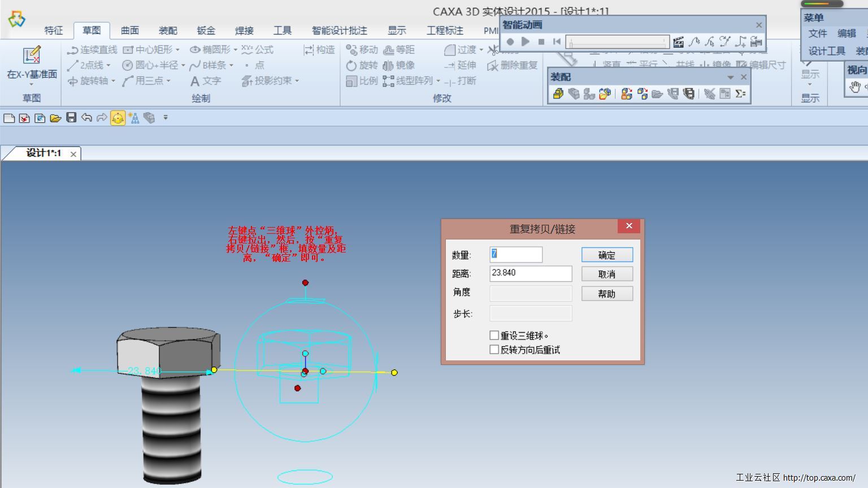868x488 pixels.
Task: Select the 连续直线 polyline tool
Action: (x=92, y=50)
